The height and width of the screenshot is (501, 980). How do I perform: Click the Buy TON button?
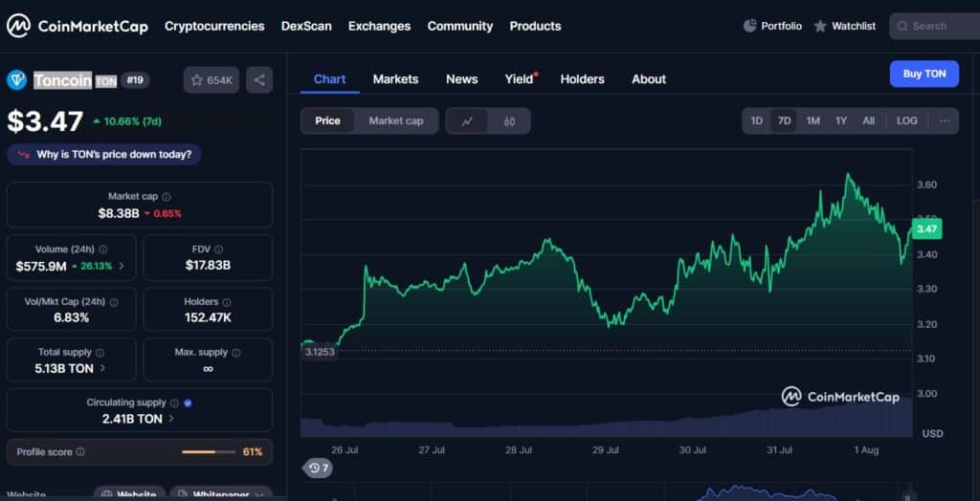click(x=924, y=74)
